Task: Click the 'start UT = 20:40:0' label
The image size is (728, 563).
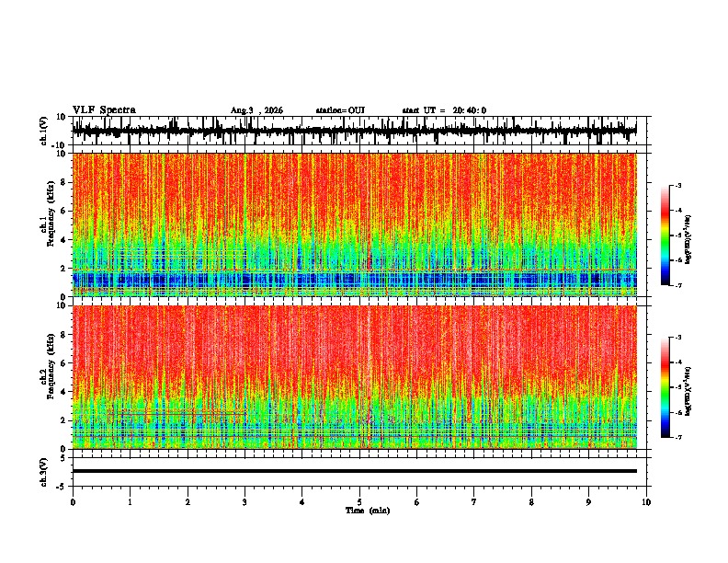Action: pyautogui.click(x=444, y=110)
